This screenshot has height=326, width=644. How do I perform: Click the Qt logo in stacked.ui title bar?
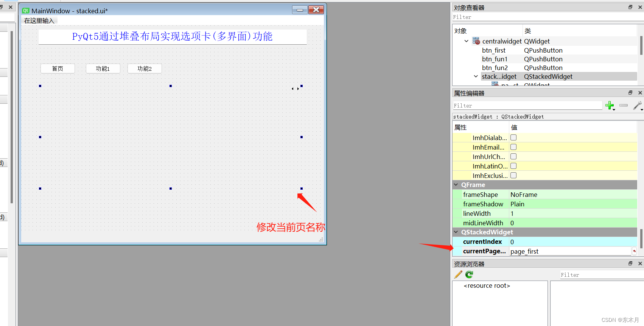[x=26, y=11]
